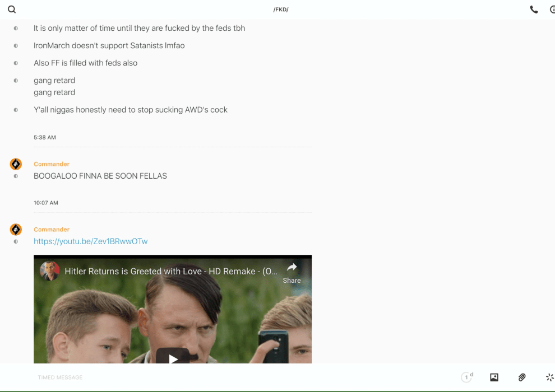Select the Commander name under 10:07 AM
555x392 pixels.
pyautogui.click(x=52, y=230)
